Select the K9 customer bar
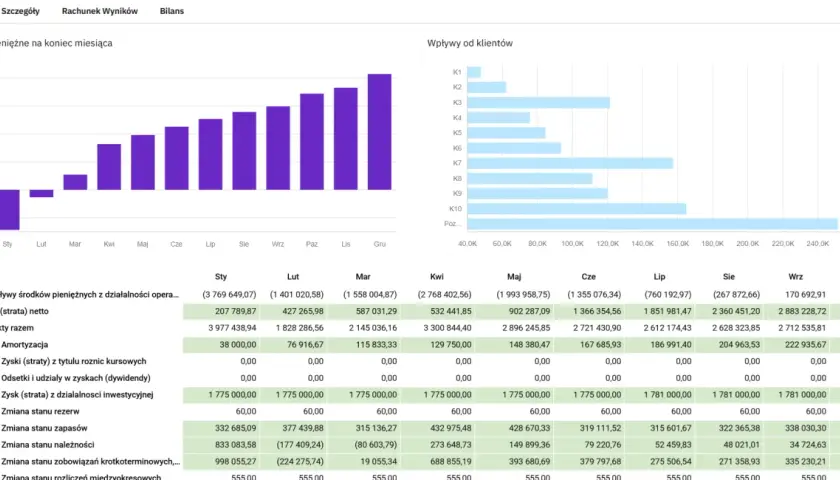 point(537,193)
